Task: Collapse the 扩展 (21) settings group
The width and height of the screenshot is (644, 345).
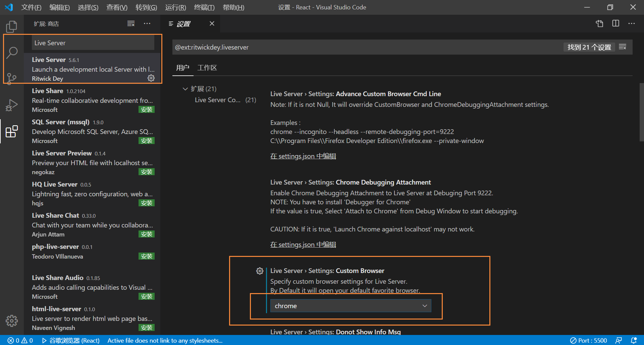Action: coord(185,89)
